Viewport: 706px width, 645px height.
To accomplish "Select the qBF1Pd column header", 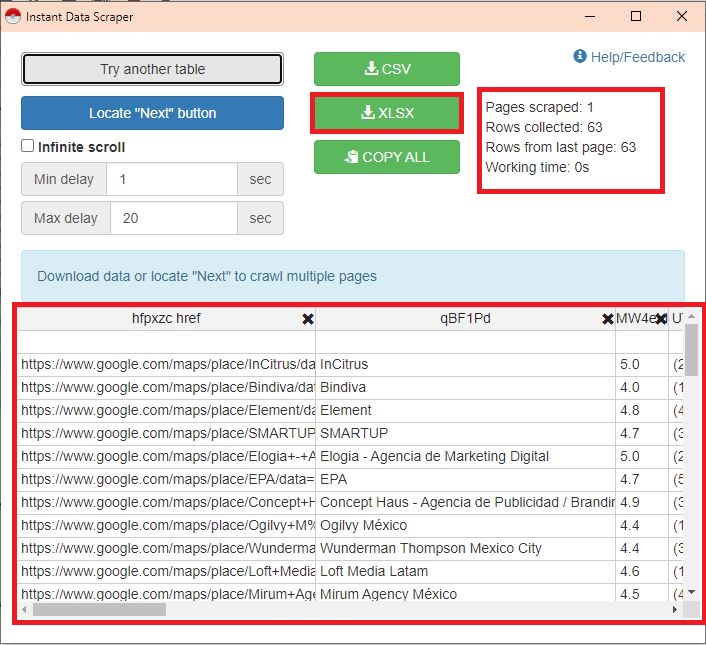I will pyautogui.click(x=465, y=319).
